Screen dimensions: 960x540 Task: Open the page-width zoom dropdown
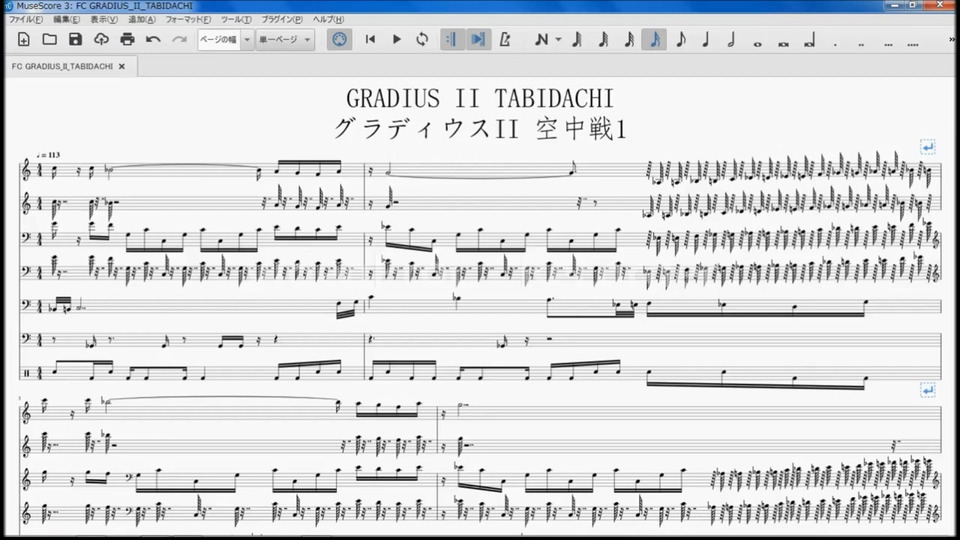pyautogui.click(x=247, y=40)
